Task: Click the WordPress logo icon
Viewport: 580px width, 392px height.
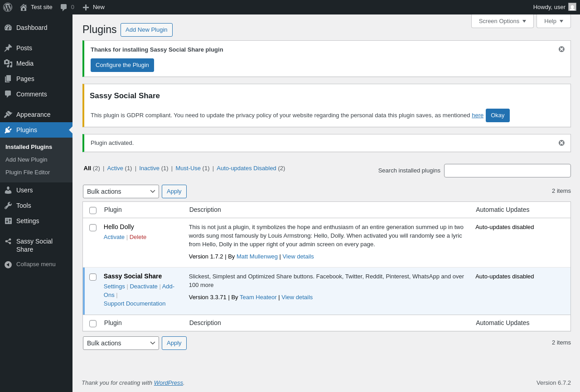Action: 8,7
